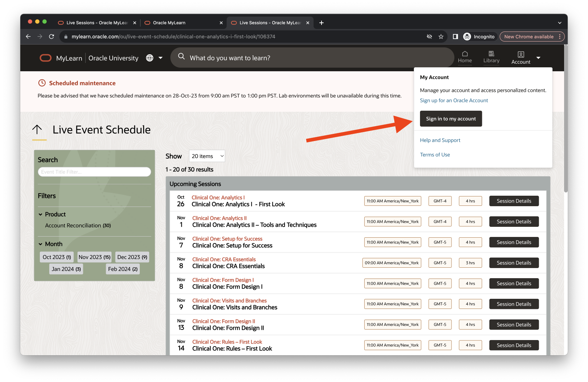Open Session Details for Setup for Success

[x=514, y=242]
